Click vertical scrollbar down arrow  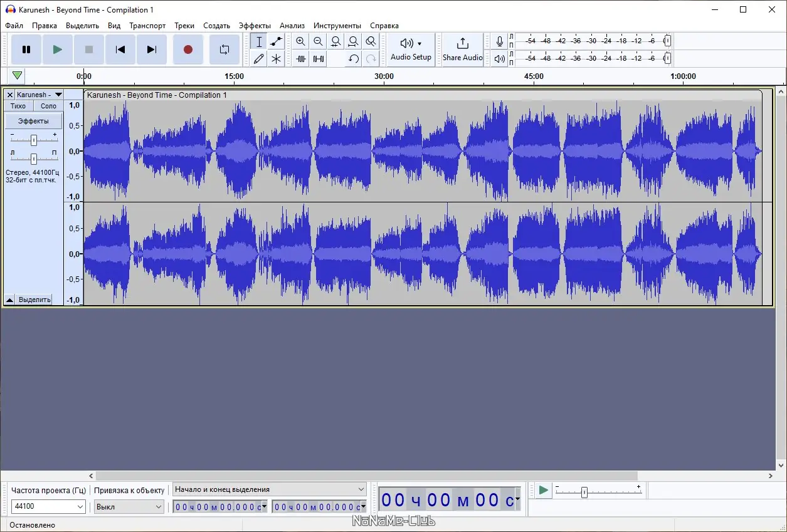(x=781, y=466)
